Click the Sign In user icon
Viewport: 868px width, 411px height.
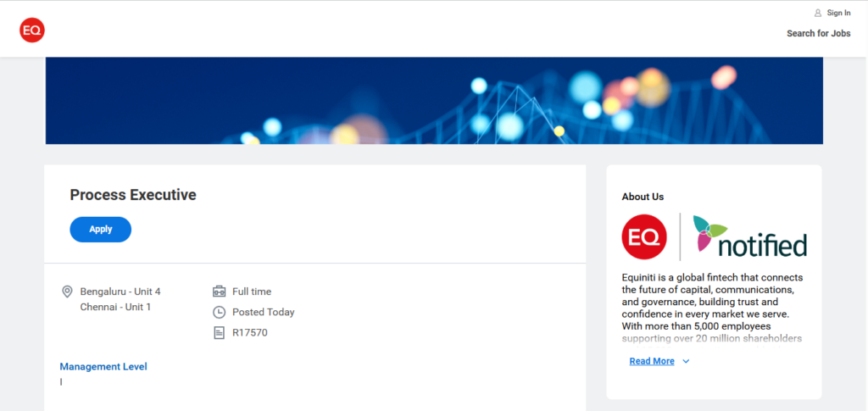coord(818,13)
